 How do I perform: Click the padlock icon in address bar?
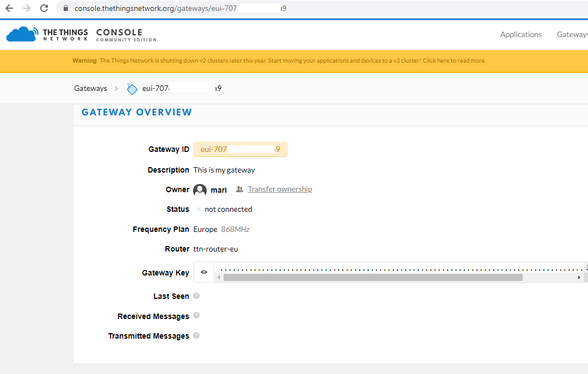tap(66, 8)
